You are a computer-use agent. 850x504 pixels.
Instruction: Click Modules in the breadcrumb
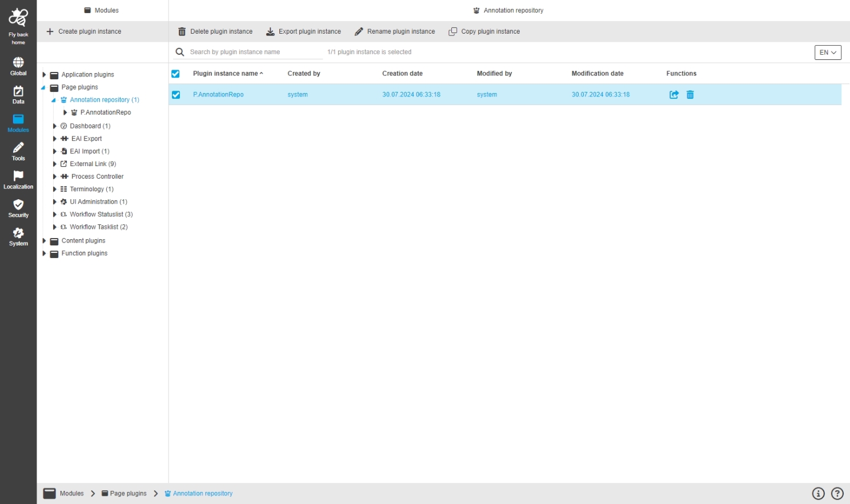pyautogui.click(x=71, y=494)
